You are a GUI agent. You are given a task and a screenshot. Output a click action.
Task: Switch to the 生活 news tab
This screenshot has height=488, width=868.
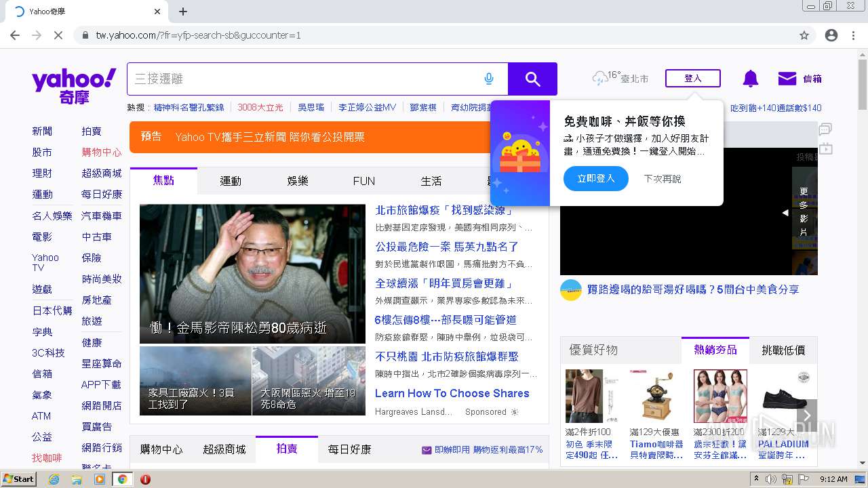tap(431, 181)
